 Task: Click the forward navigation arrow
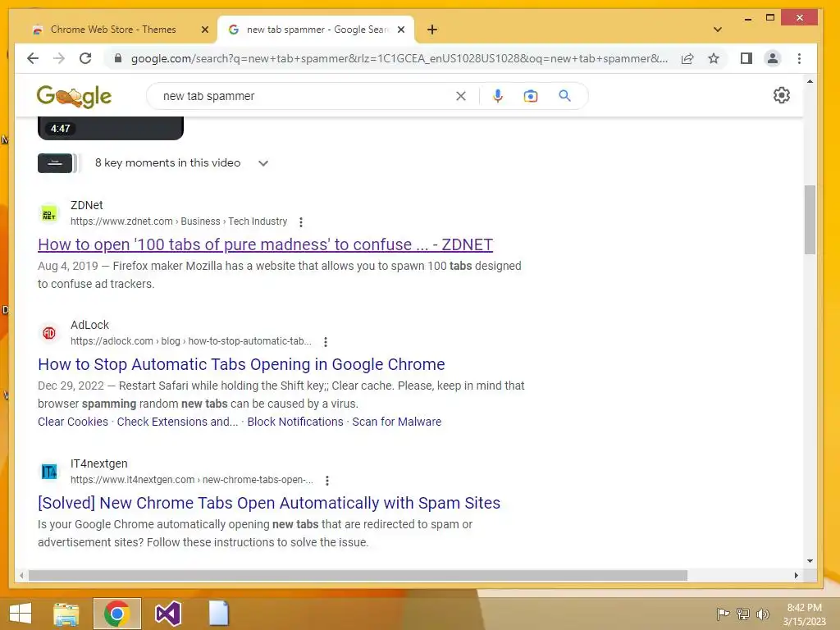coord(59,58)
